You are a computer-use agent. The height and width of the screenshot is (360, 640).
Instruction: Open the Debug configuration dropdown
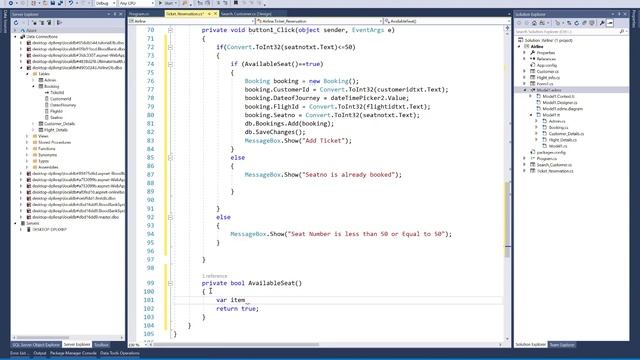pyautogui.click(x=105, y=3)
